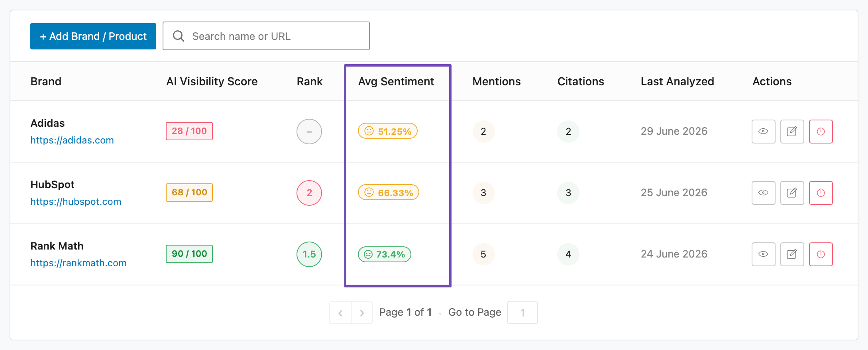
Task: Click the Adidas brand name
Action: click(x=48, y=123)
